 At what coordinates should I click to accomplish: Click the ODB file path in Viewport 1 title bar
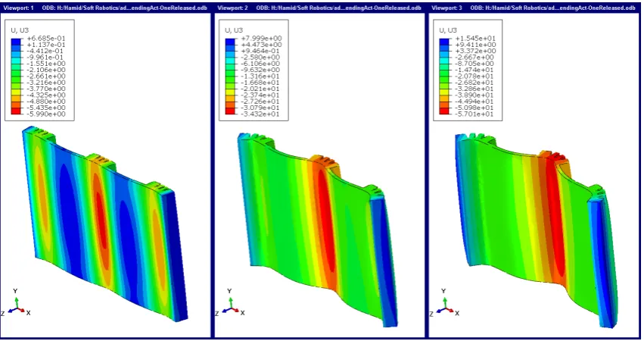pyautogui.click(x=124, y=8)
